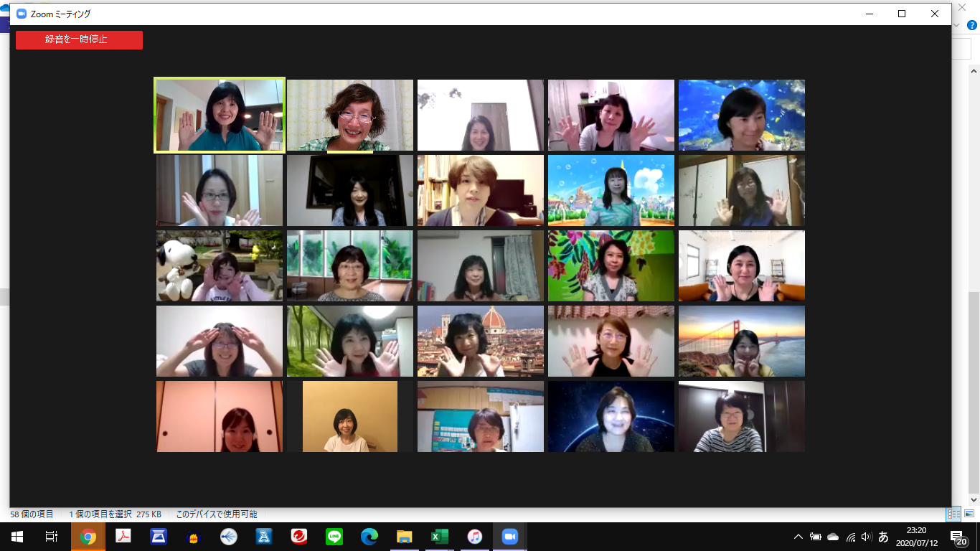Open the clock showing 23:20
The height and width of the screenshot is (551, 980).
tap(916, 537)
